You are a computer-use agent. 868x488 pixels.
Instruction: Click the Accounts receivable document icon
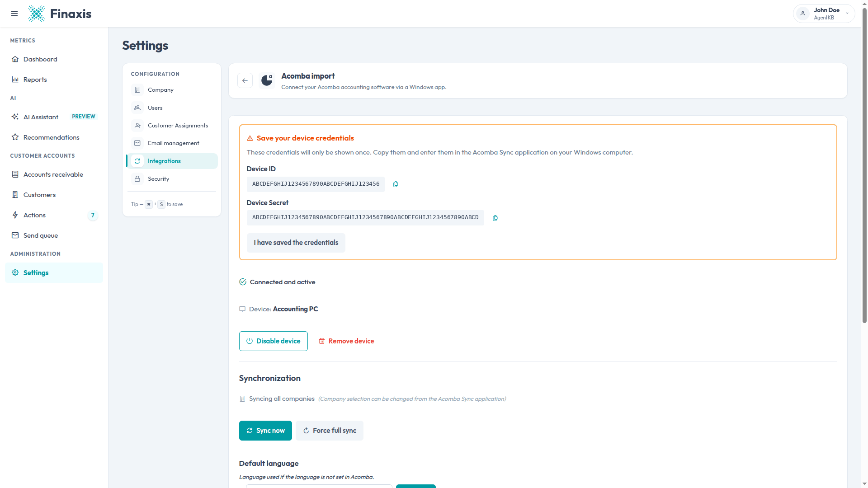pos(15,174)
